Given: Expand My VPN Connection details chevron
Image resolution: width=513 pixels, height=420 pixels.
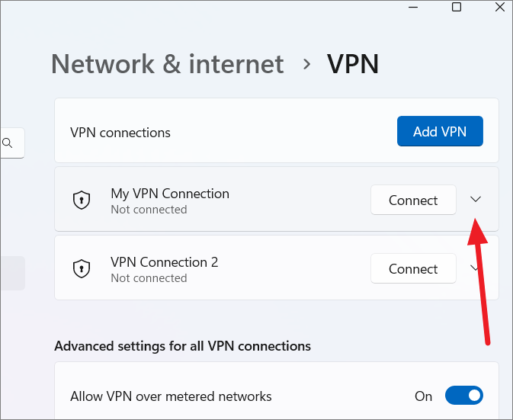Looking at the screenshot, I should click(476, 199).
